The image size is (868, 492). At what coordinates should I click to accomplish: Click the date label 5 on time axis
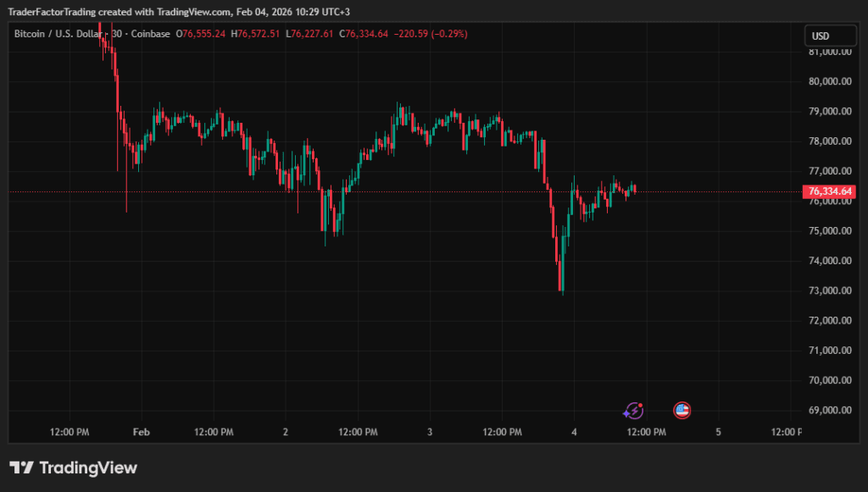(718, 432)
